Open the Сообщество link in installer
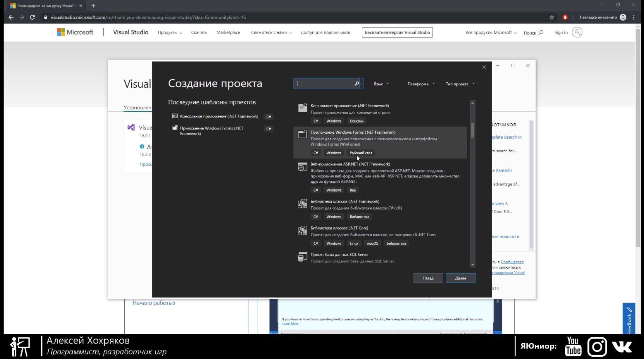The height and width of the screenshot is (359, 644). pos(512,262)
